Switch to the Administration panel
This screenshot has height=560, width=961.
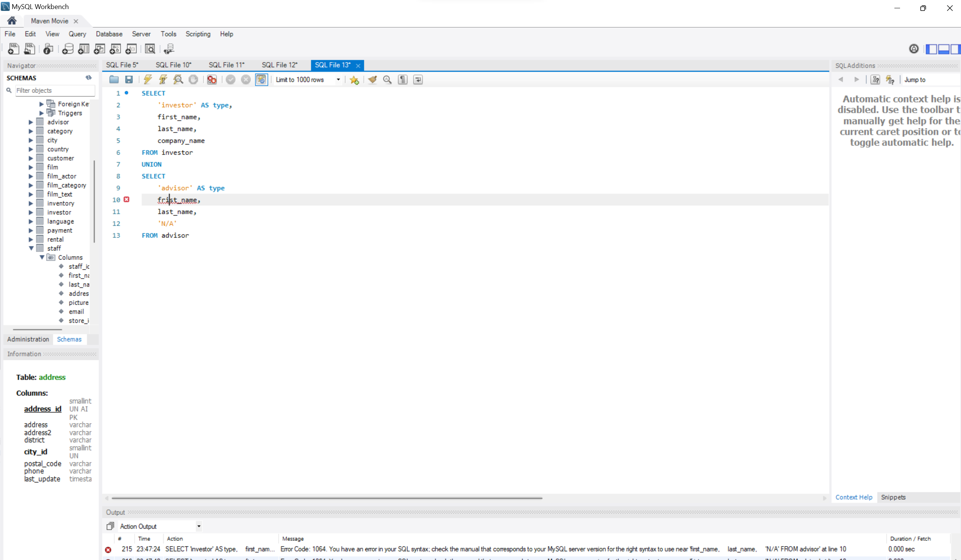[27, 339]
